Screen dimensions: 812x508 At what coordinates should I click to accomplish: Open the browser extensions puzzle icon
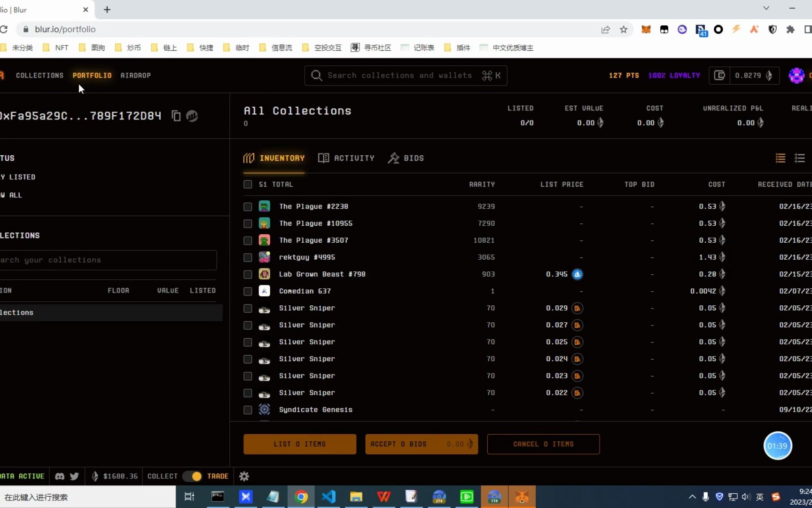[790, 29]
